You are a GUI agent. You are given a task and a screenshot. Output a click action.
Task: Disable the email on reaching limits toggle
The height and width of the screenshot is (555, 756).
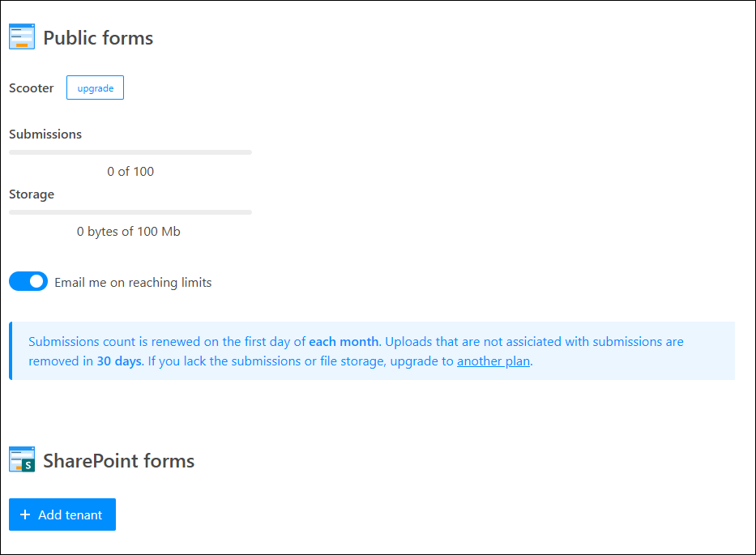pyautogui.click(x=28, y=282)
